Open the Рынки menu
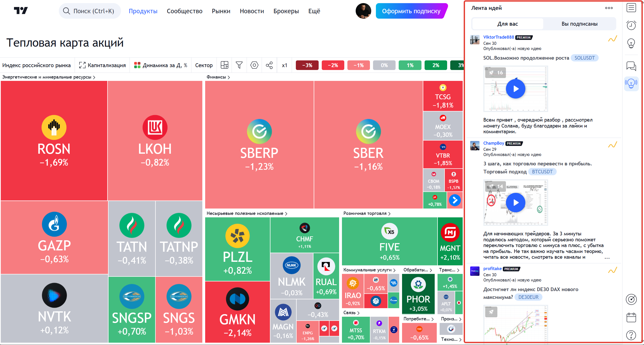This screenshot has height=345, width=644. (221, 11)
